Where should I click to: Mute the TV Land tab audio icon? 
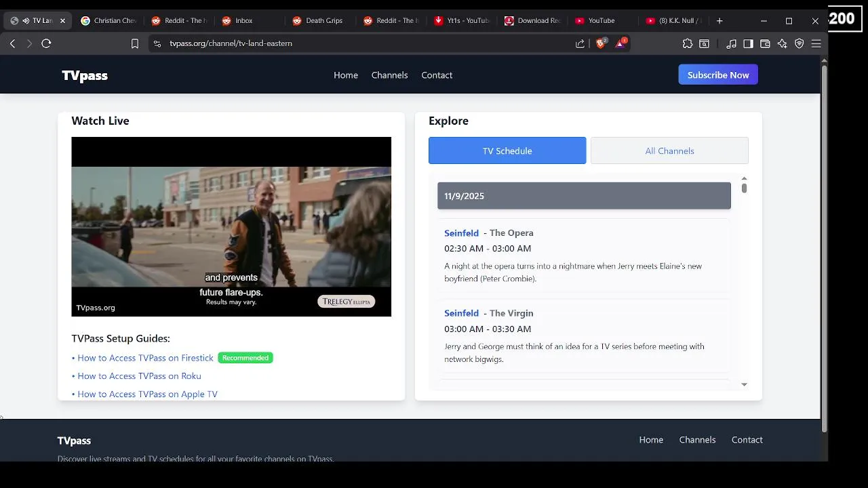coord(26,21)
